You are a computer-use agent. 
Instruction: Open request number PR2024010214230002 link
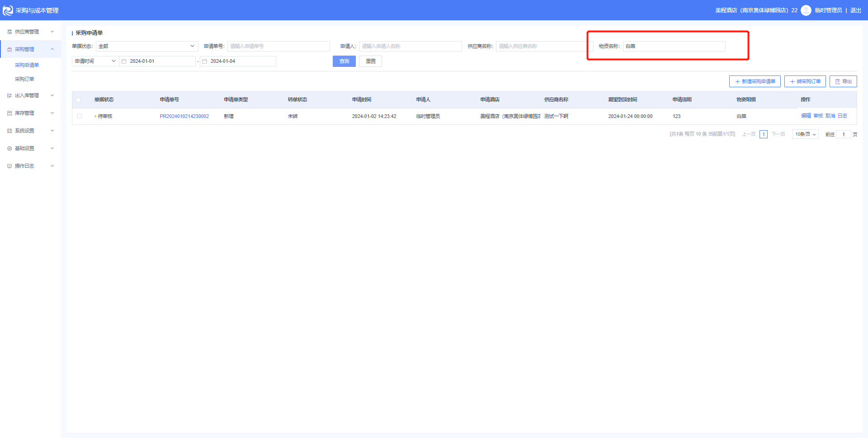click(184, 116)
